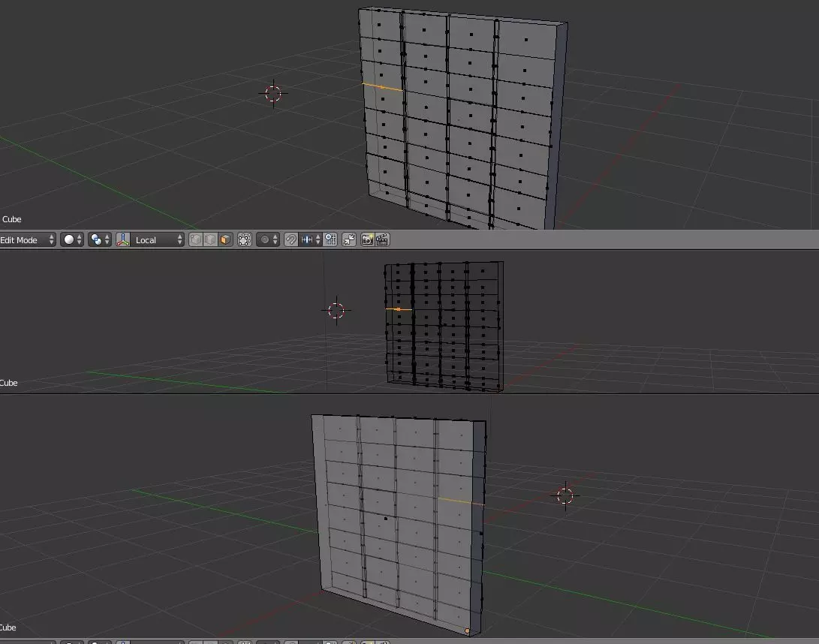Switch to face select mode
The height and width of the screenshot is (644, 819).
pos(226,239)
